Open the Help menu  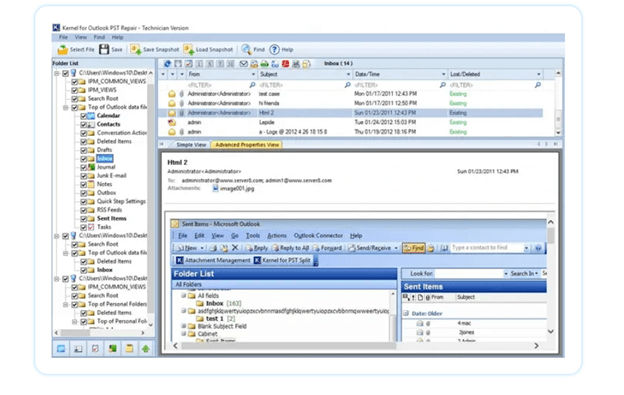tap(117, 37)
